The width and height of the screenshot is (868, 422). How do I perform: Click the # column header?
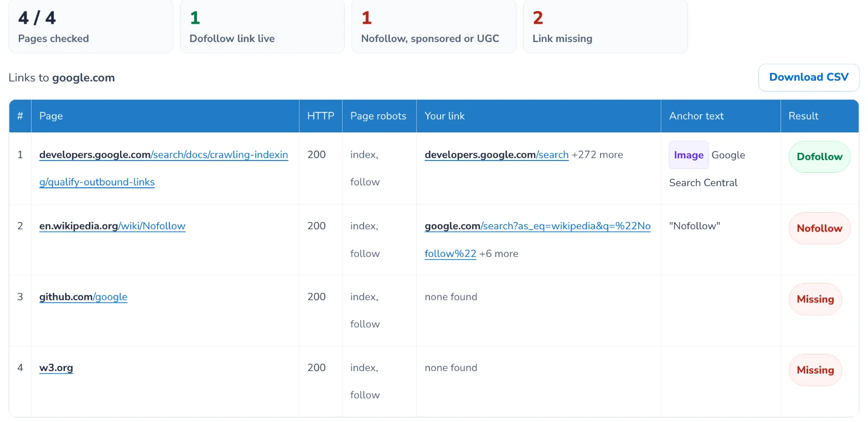point(20,116)
